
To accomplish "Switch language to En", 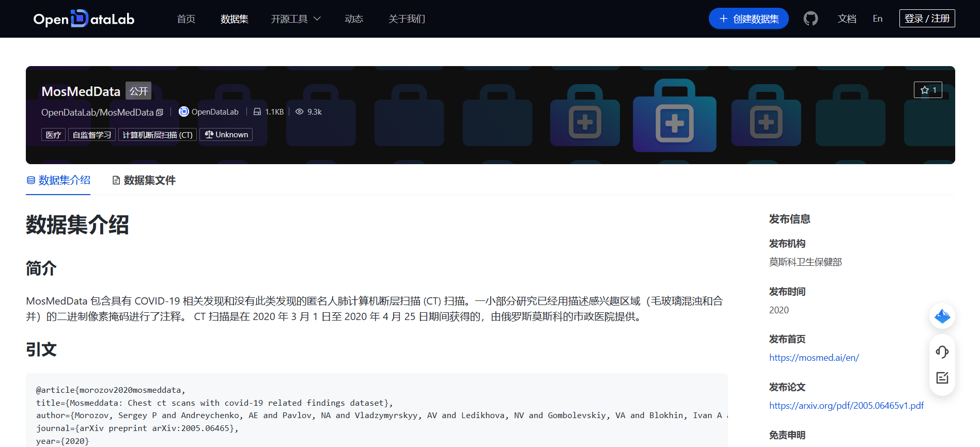I will click(x=878, y=19).
